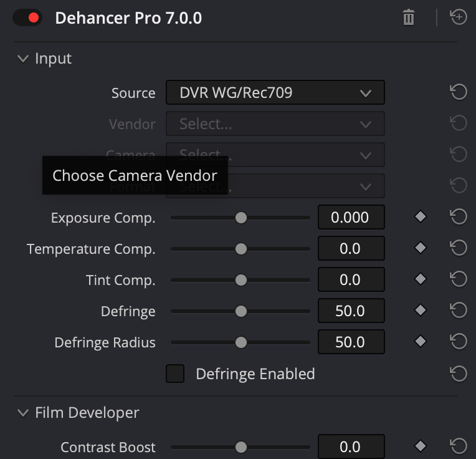Viewport: 476px width, 459px height.
Task: Click the Exposure Comp. slider handle
Action: click(x=241, y=218)
